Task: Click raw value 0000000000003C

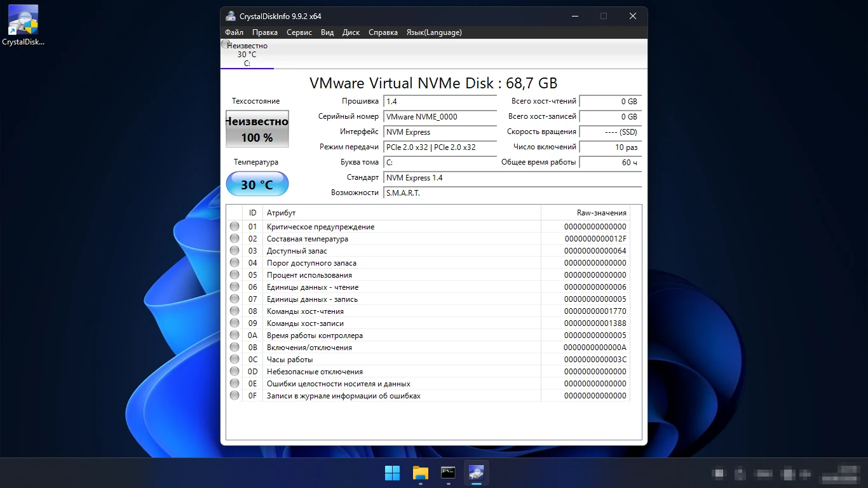Action: (x=595, y=360)
